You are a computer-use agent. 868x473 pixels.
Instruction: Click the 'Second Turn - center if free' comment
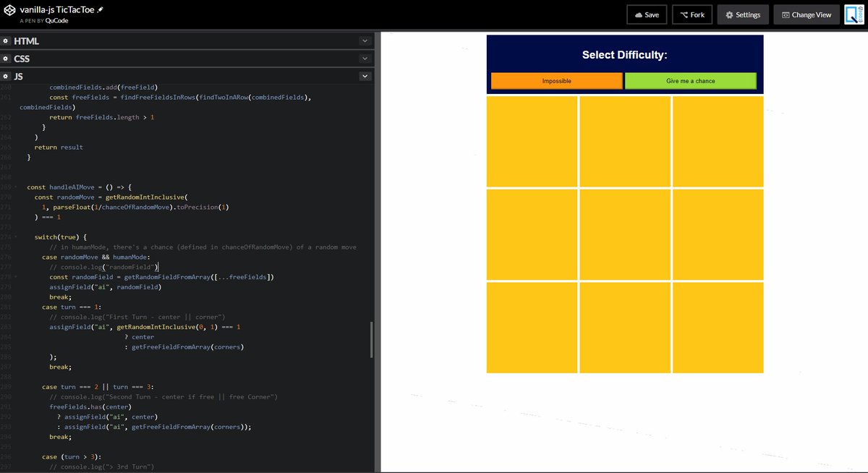(163, 396)
